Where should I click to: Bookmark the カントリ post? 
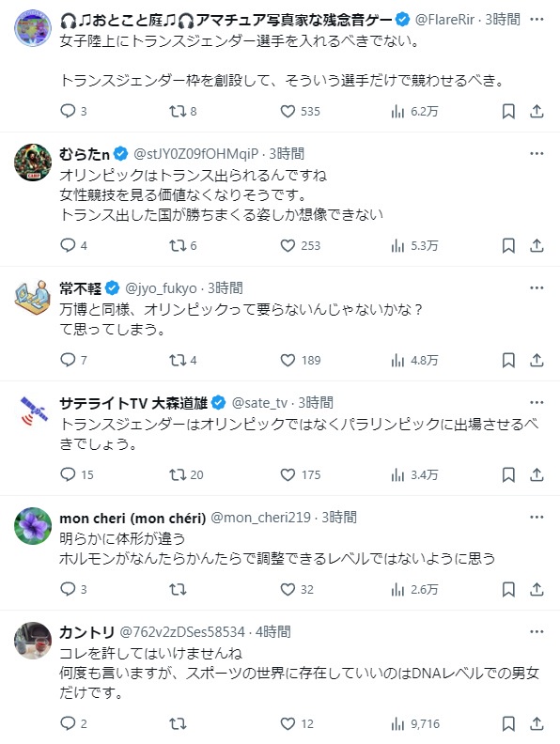[508, 723]
